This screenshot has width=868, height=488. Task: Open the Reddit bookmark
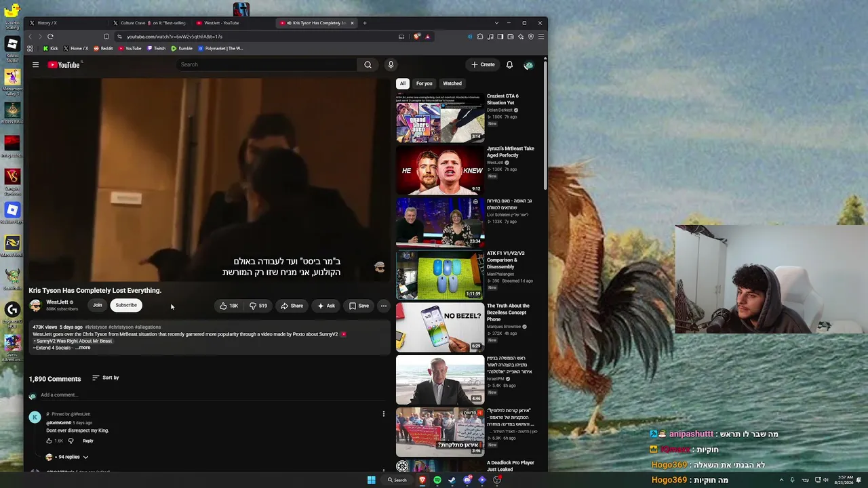tap(103, 49)
